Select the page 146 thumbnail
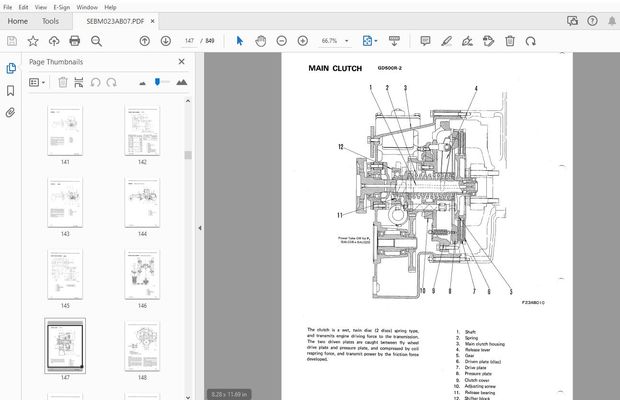Screen dimensions: 620x400 point(142,274)
